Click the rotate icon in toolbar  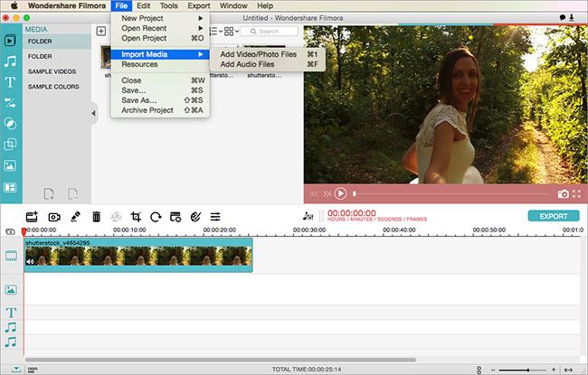pyautogui.click(x=156, y=217)
